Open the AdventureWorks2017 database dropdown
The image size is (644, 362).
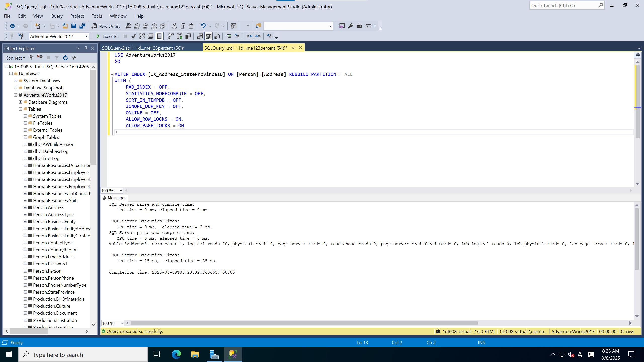tap(86, 36)
